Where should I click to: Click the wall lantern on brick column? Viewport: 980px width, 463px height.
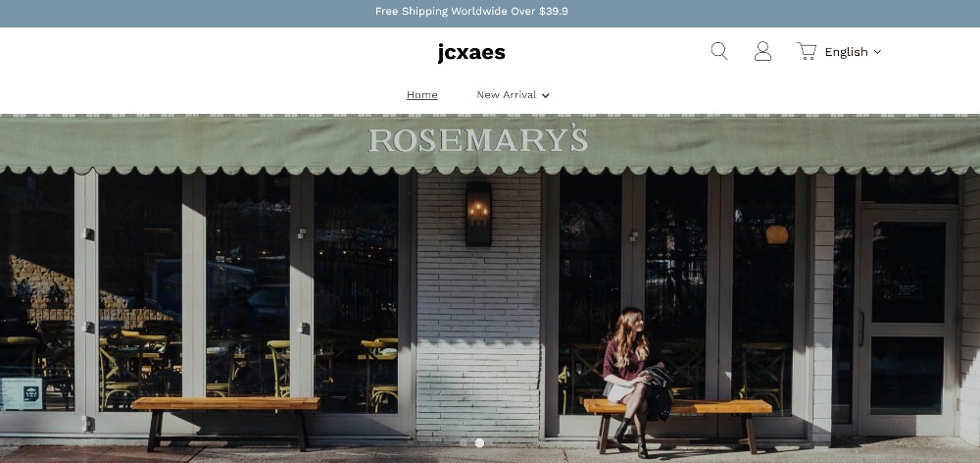click(479, 214)
